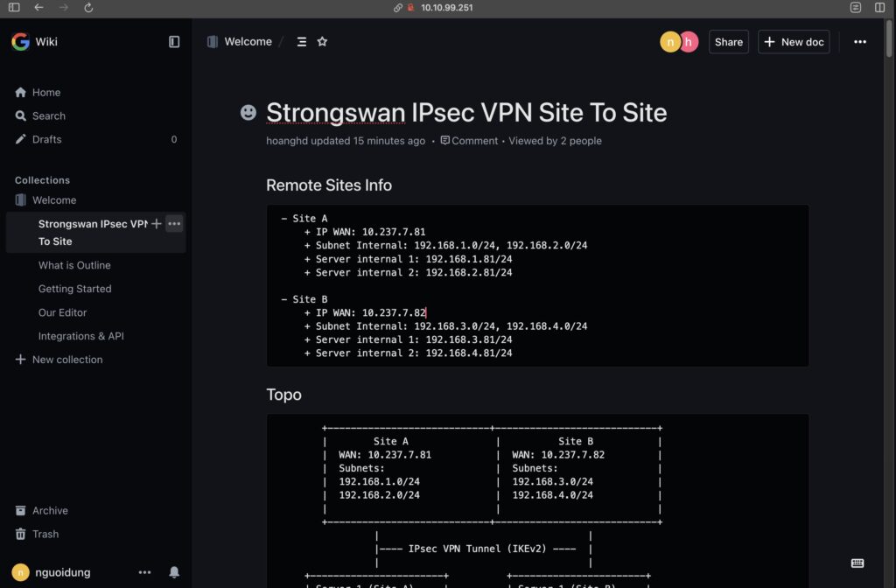Open notifications bell icon
The width and height of the screenshot is (896, 588).
click(x=174, y=572)
